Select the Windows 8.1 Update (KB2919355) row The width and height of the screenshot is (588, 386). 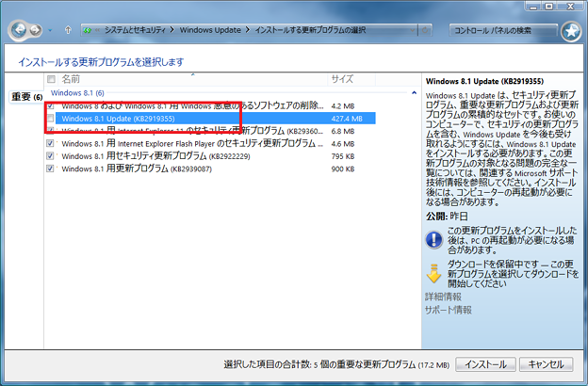(x=215, y=119)
